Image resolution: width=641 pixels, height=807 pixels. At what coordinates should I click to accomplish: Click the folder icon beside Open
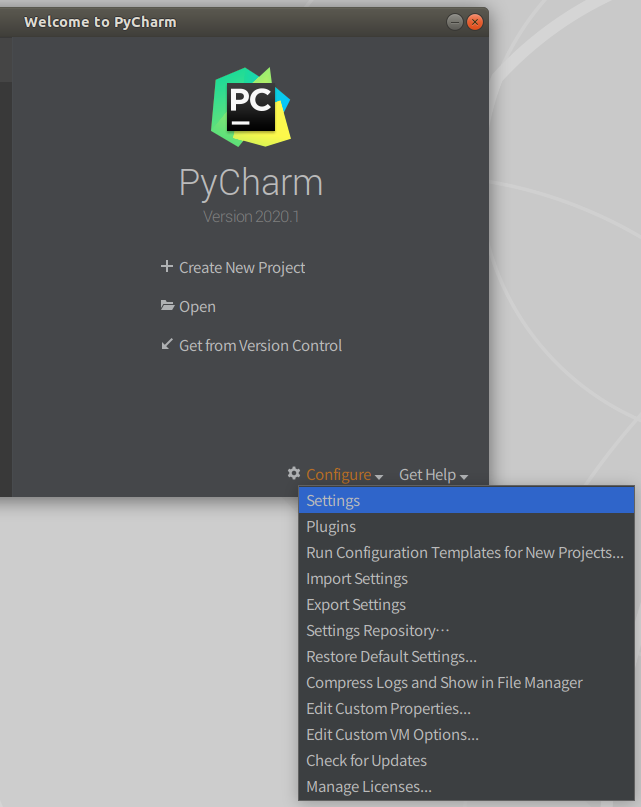[167, 305]
